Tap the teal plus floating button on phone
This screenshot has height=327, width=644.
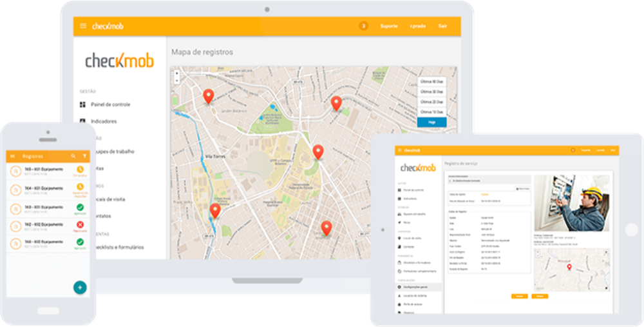(x=80, y=287)
